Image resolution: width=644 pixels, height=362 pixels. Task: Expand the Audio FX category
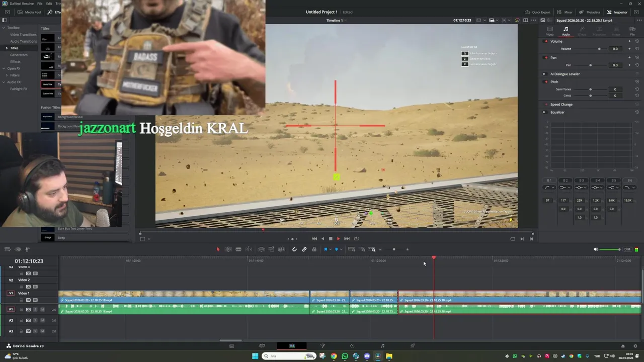pyautogui.click(x=4, y=82)
